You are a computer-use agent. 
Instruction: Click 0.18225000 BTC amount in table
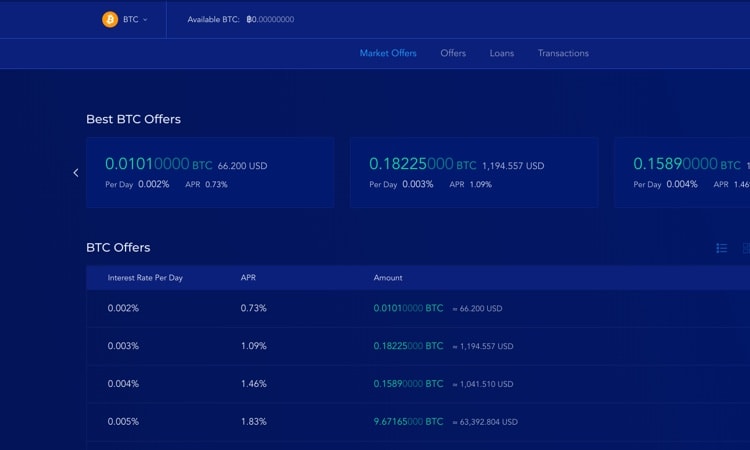pyautogui.click(x=408, y=346)
